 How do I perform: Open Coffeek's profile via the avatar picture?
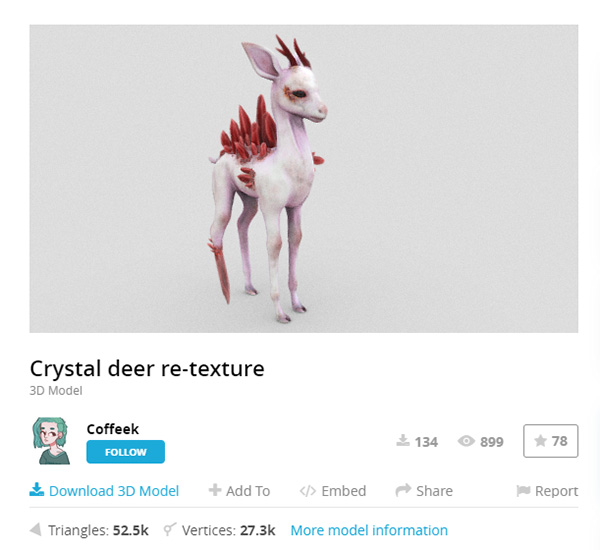pos(51,441)
